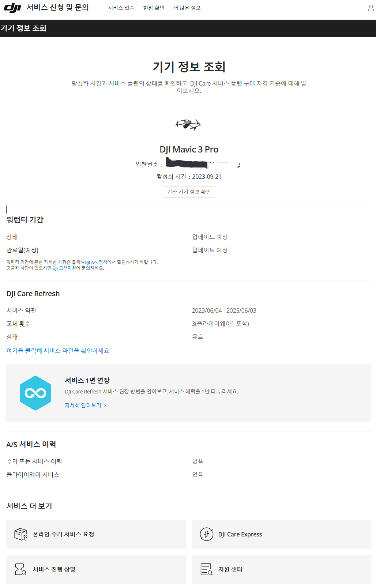Viewport: 376px width, 588px height.
Task: Click the DJI Care Refresh infinity hexagon icon
Action: pos(35,393)
